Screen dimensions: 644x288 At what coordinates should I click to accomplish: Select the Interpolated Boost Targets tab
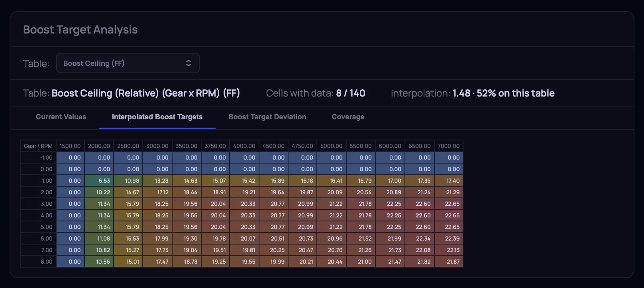tap(157, 117)
